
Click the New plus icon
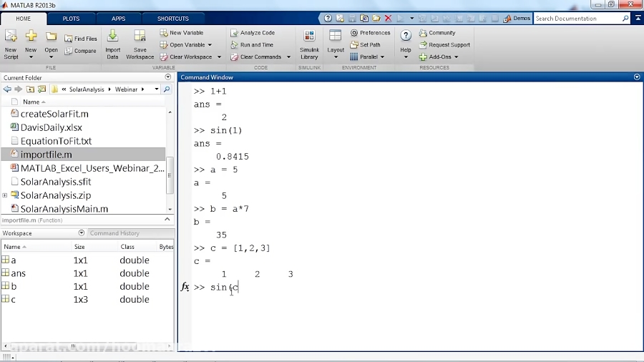31,36
